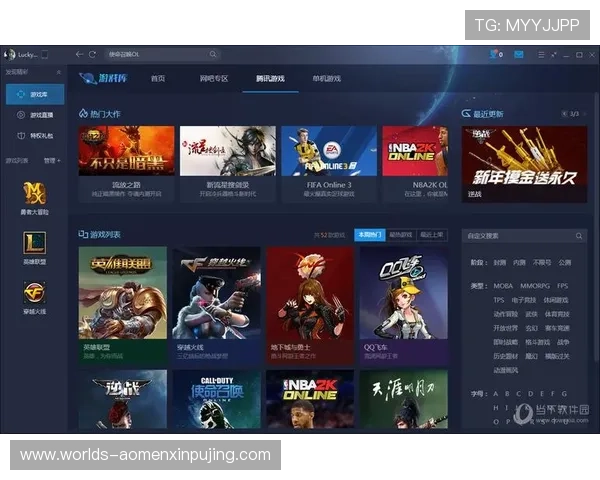Viewport: 600px width, 480px height.
Task: Collapse the sidebar section with top chevron
Action: pyautogui.click(x=58, y=73)
